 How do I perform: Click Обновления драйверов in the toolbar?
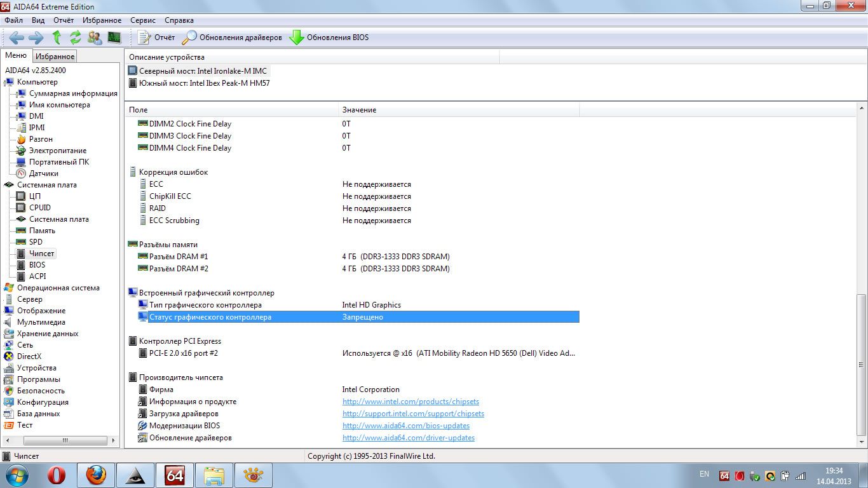point(233,37)
